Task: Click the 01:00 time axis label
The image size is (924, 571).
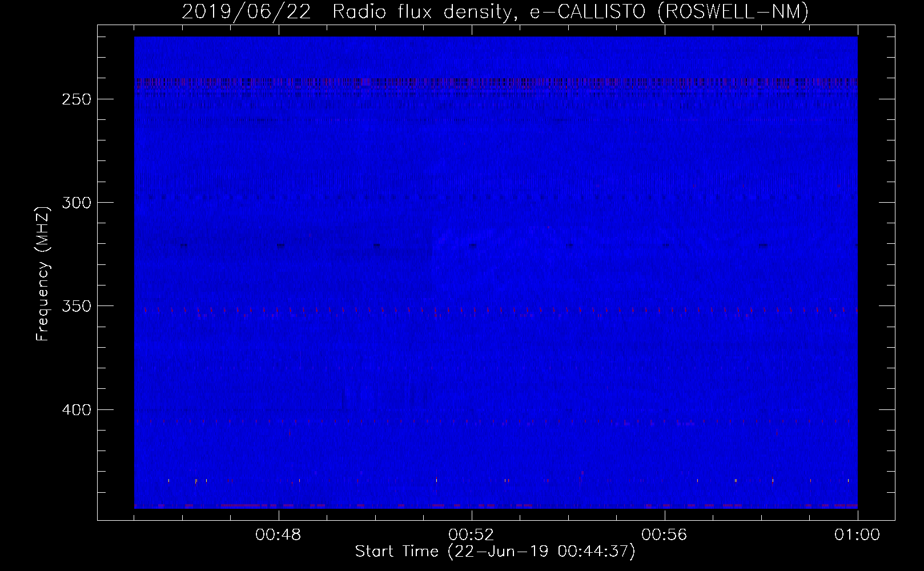Action: 857,535
